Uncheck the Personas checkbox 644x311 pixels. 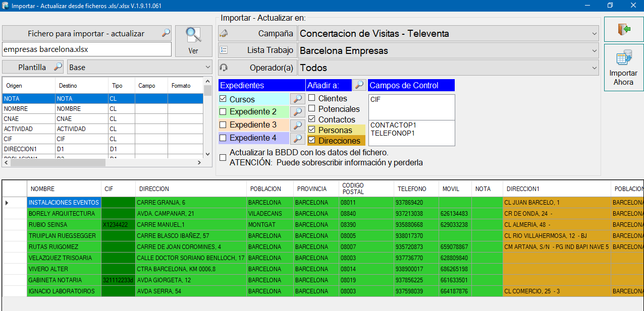(312, 130)
